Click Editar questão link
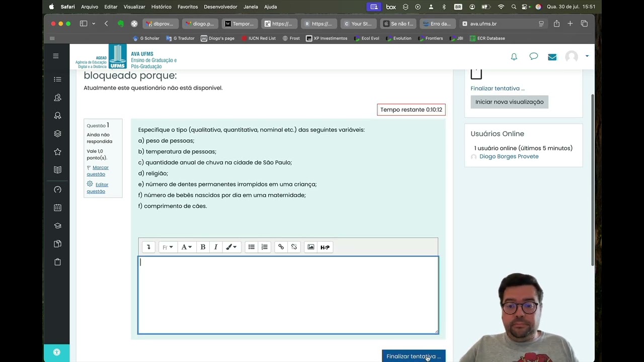 tap(98, 188)
